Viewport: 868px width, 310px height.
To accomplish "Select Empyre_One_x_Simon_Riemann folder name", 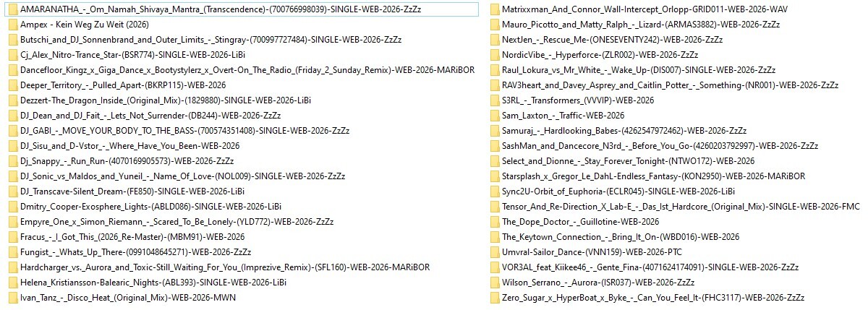I will [177, 222].
